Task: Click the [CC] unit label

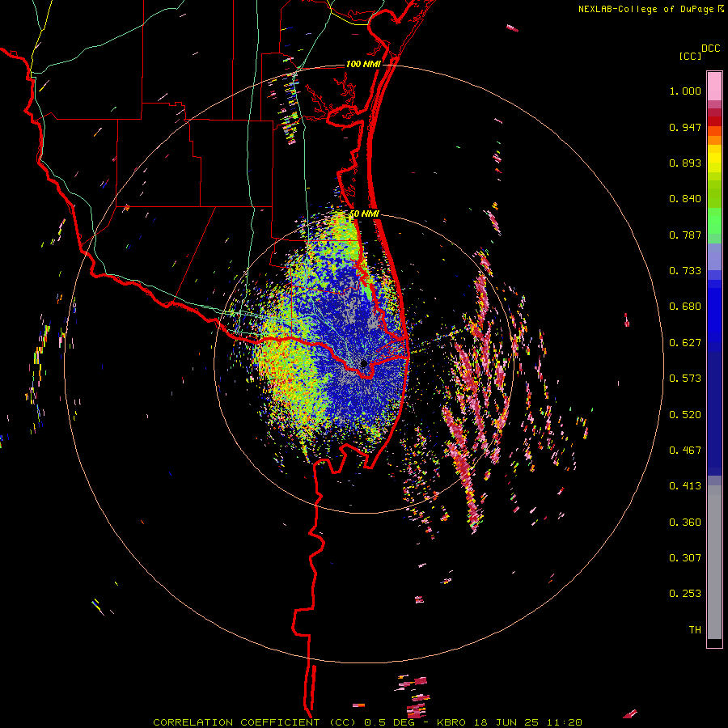Action: tap(690, 56)
